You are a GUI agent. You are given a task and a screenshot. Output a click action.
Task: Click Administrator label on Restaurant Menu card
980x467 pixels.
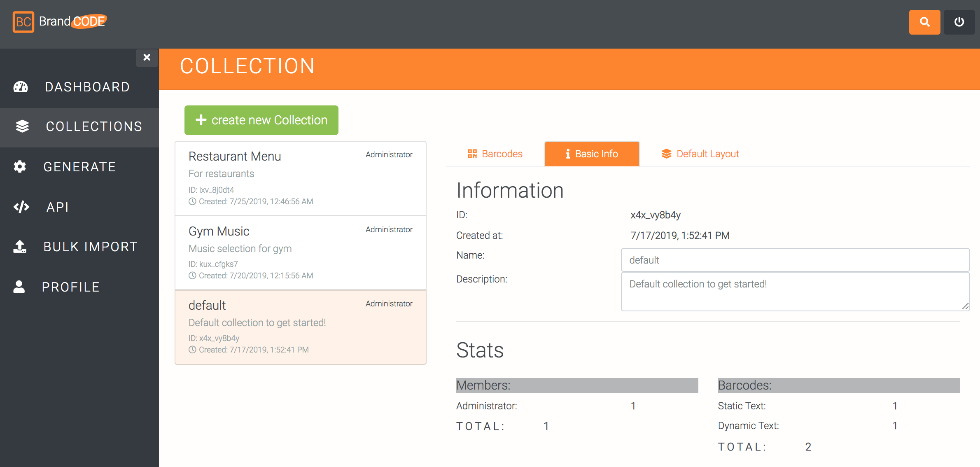(x=389, y=154)
